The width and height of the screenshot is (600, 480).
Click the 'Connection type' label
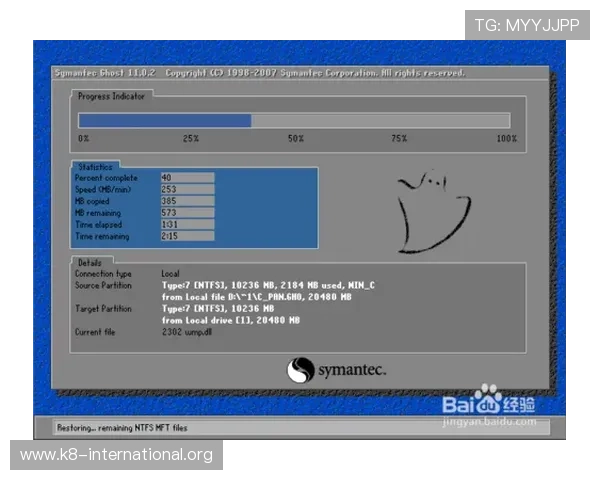tap(103, 274)
